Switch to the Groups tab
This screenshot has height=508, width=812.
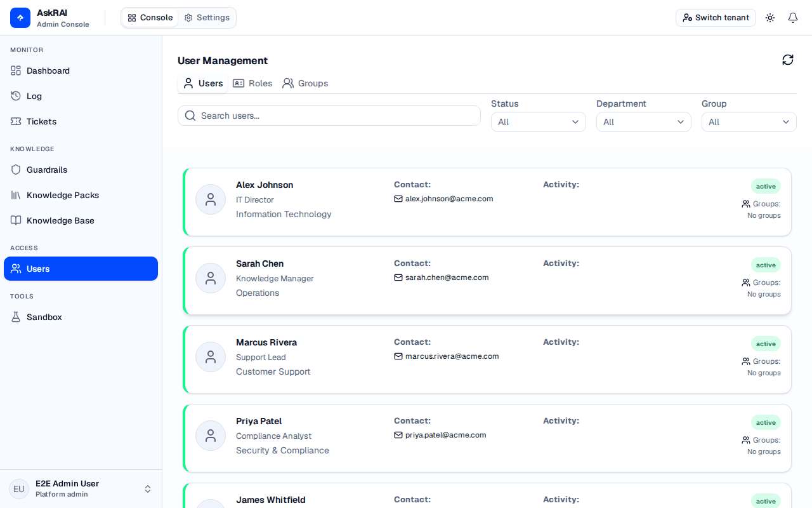(x=305, y=83)
